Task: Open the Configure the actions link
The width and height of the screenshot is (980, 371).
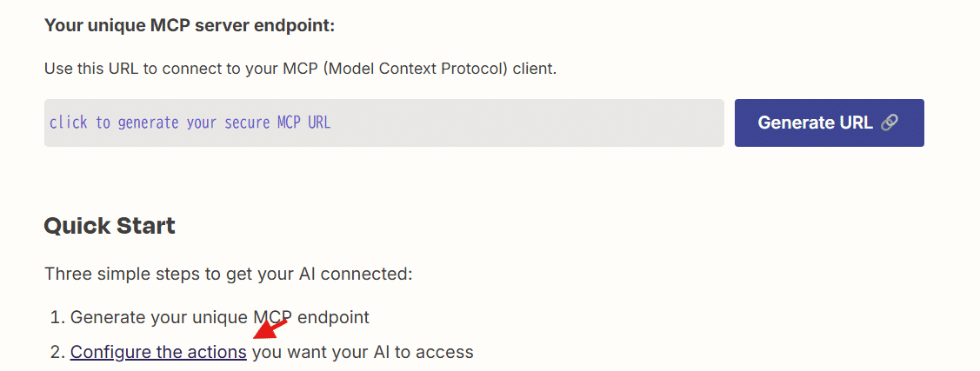Action: [x=158, y=352]
